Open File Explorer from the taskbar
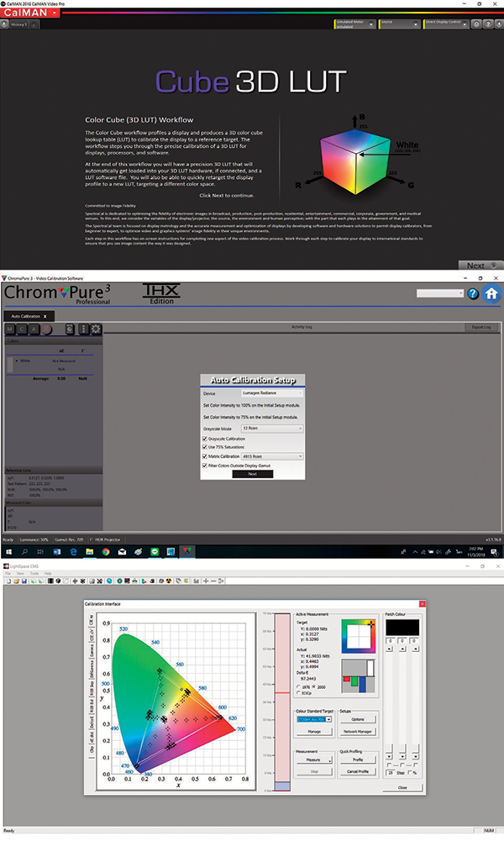The width and height of the screenshot is (504, 857). 89,552
